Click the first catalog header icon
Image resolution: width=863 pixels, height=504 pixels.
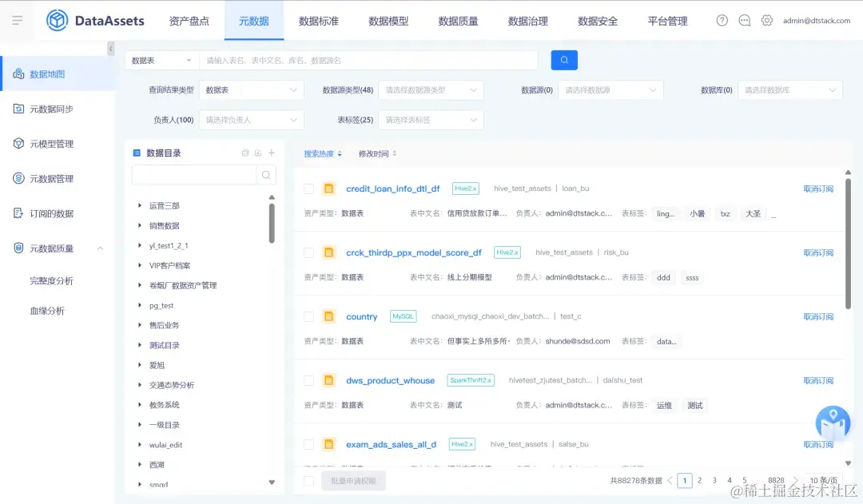[245, 153]
